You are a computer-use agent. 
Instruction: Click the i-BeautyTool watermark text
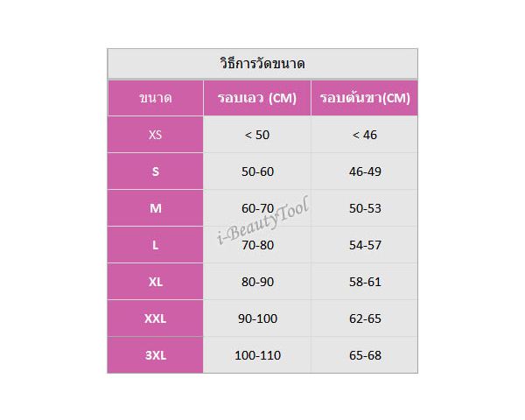coord(262,220)
